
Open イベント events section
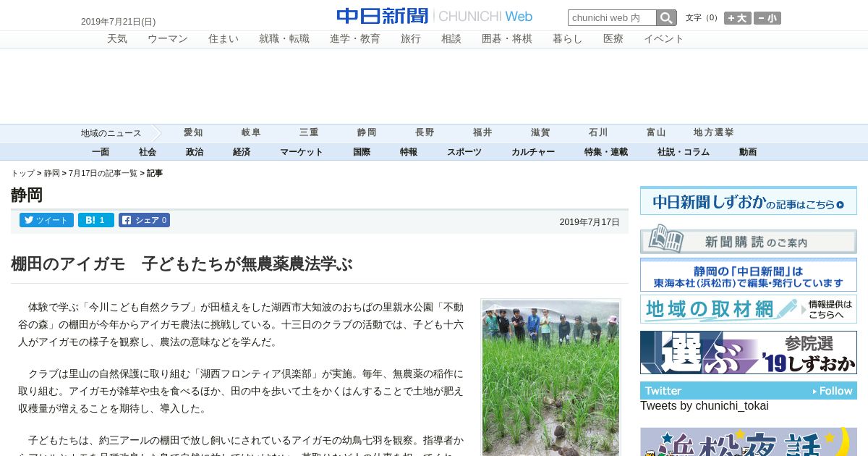[x=664, y=39]
